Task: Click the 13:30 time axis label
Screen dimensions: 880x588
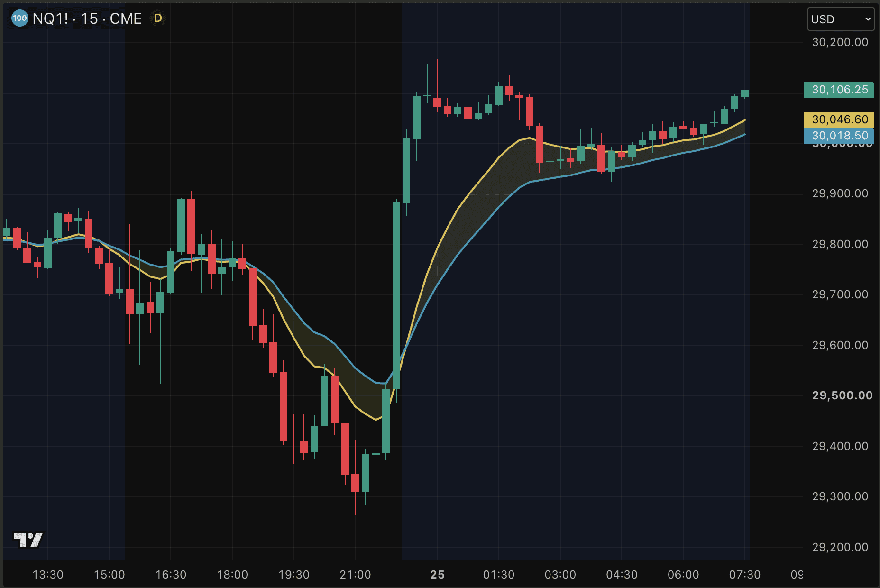Action: click(48, 575)
